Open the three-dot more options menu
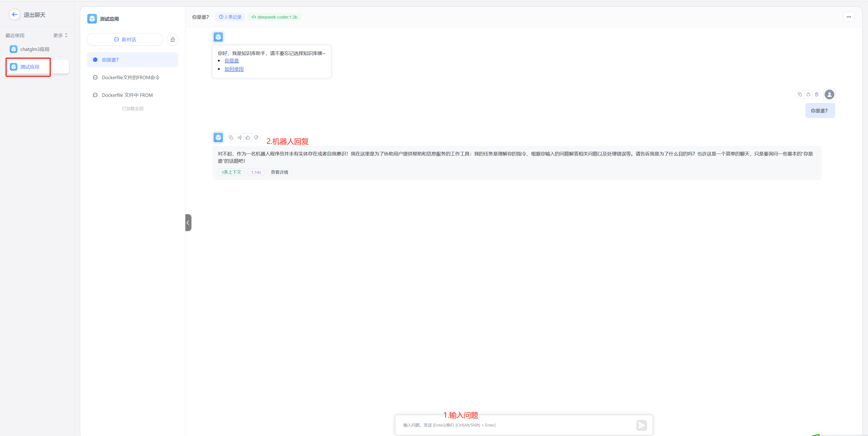This screenshot has width=868, height=436. pyautogui.click(x=849, y=17)
